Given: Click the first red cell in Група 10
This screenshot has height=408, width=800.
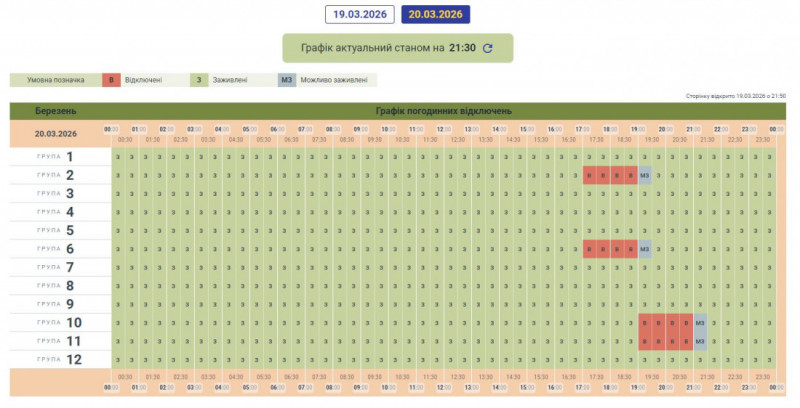Looking at the screenshot, I should [646, 322].
